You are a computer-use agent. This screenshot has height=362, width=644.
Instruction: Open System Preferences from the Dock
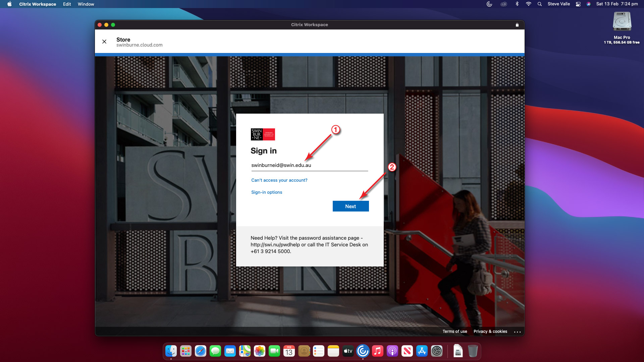(x=437, y=351)
